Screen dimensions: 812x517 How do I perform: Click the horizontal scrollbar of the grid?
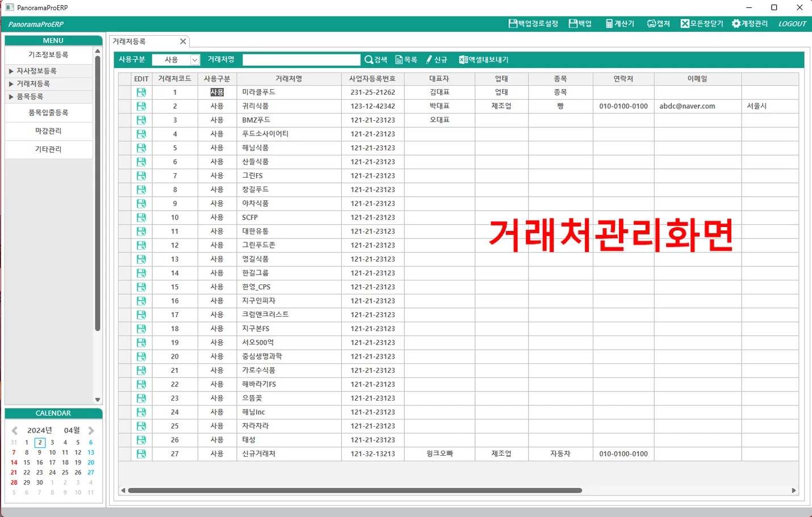[x=355, y=490]
